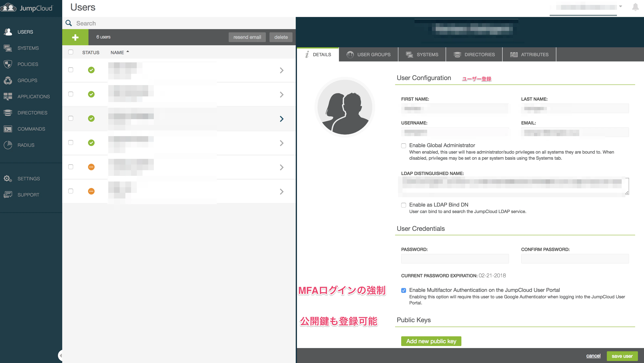Open the Groups sidebar icon
Viewport: 644px width, 363px height.
pos(8,80)
